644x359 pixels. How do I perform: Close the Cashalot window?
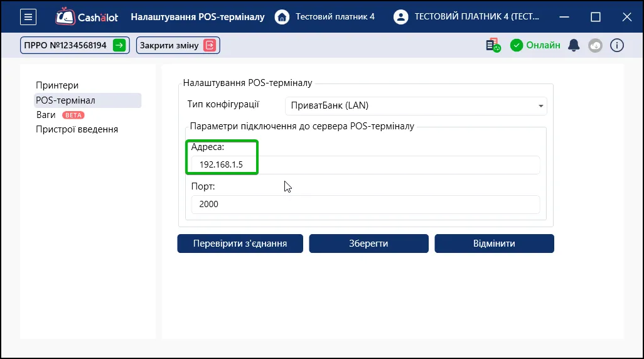point(627,17)
